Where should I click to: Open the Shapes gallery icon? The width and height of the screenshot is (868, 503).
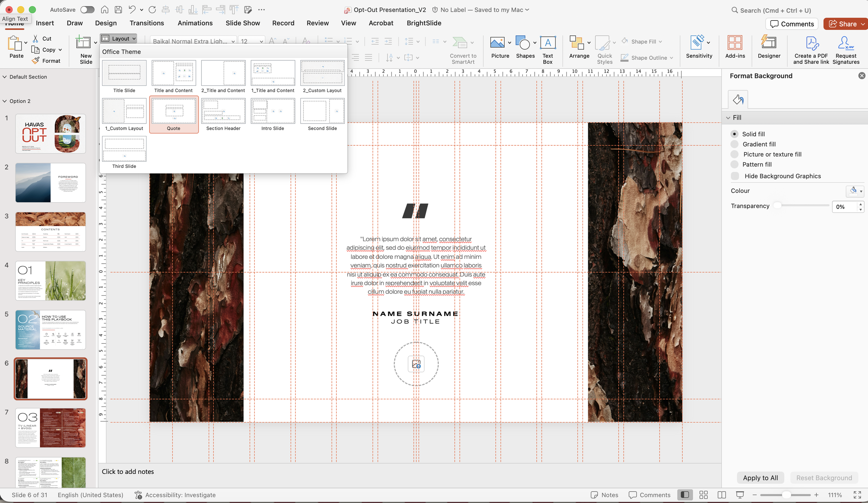tap(523, 43)
